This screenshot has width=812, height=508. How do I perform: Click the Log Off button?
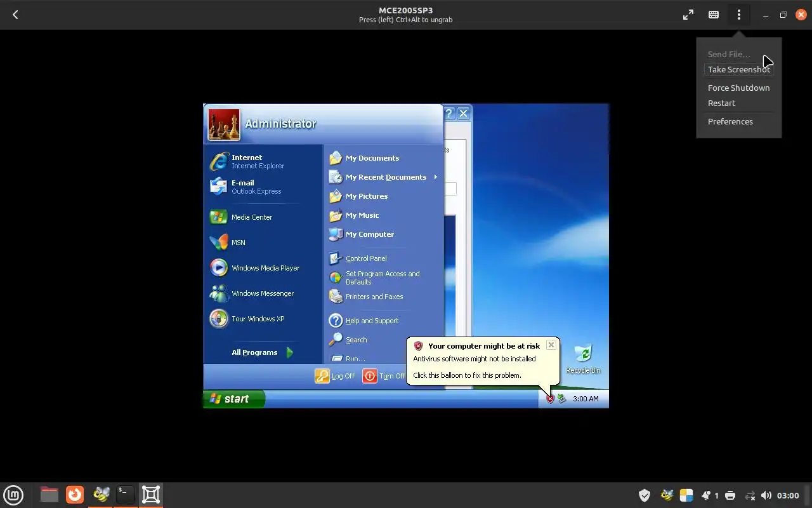(x=335, y=376)
